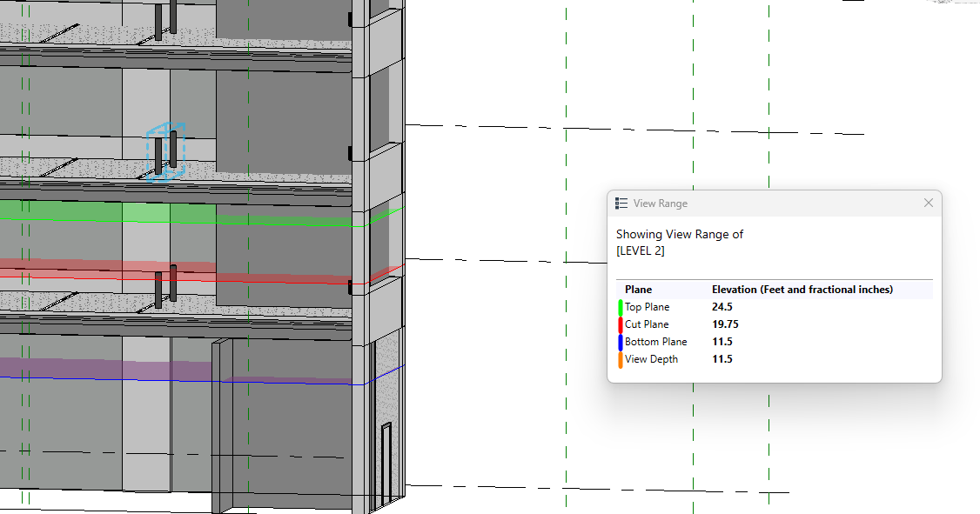The image size is (980, 514).
Task: Select the red Cut Plane color indicator
Action: 620,324
